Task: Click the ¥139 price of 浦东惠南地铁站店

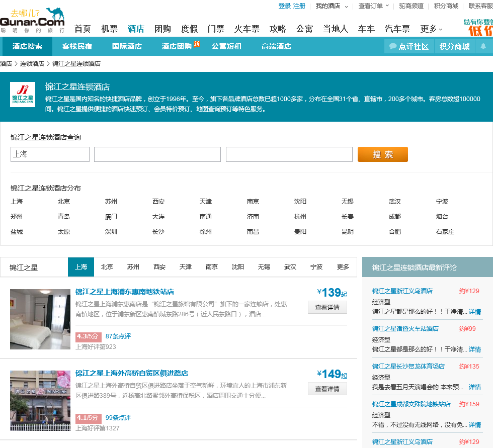Action: (x=332, y=293)
